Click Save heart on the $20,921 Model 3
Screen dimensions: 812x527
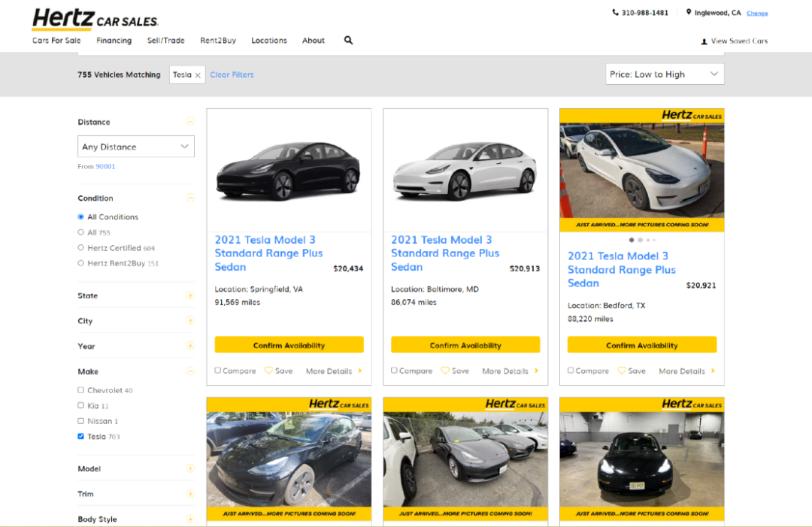click(x=622, y=371)
